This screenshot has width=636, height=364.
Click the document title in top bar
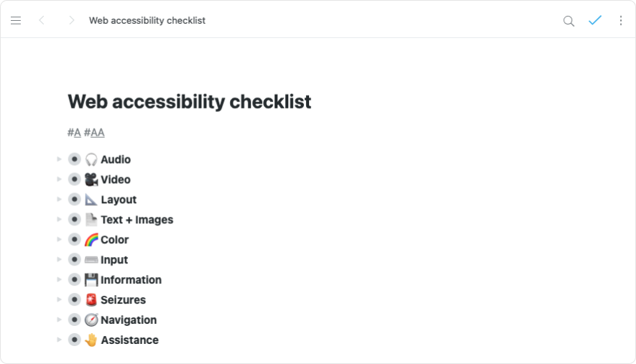(147, 21)
